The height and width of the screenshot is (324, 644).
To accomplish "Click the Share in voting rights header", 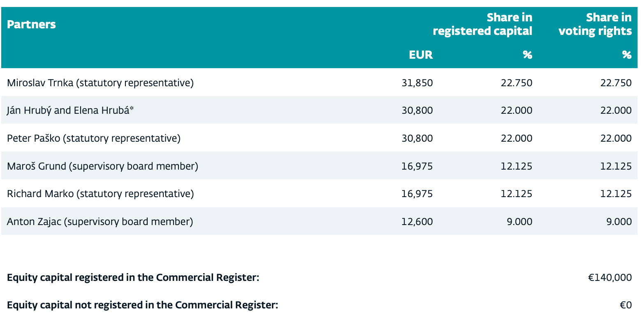I will (595, 24).
